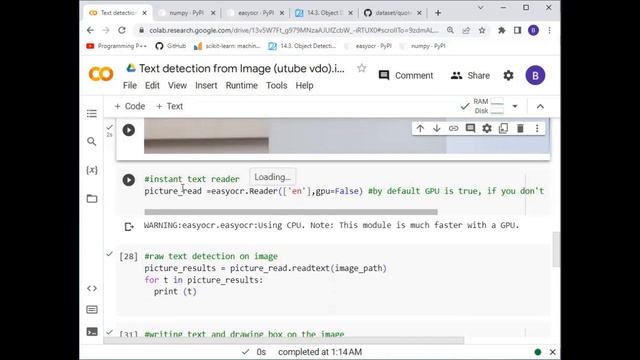Clear the cell output icon
The width and height of the screenshot is (640, 360).
coord(129,227)
